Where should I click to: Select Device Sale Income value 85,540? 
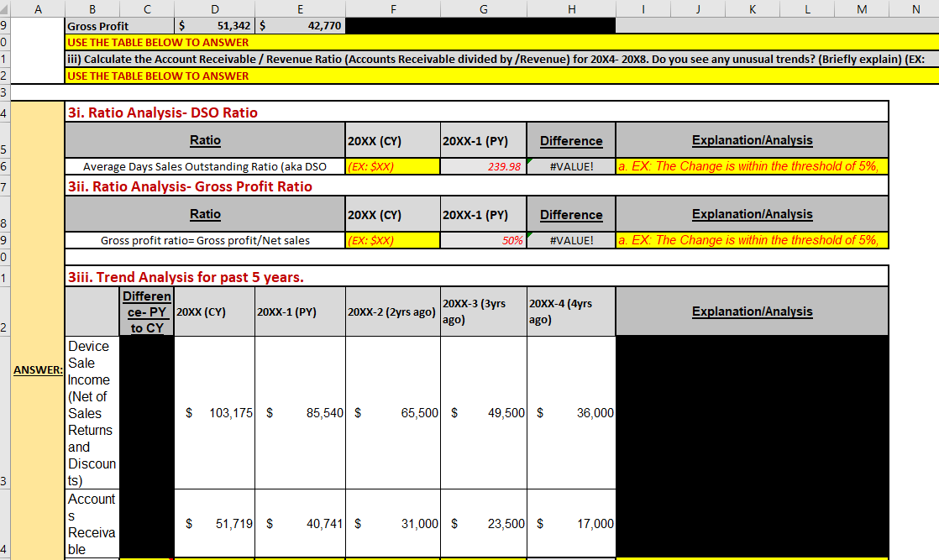[300, 413]
